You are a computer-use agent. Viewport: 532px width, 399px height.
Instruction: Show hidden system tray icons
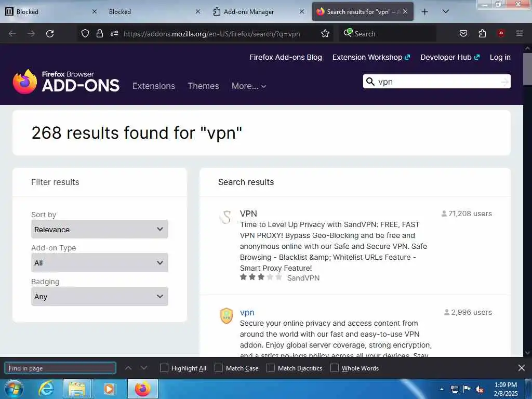pyautogui.click(x=442, y=389)
